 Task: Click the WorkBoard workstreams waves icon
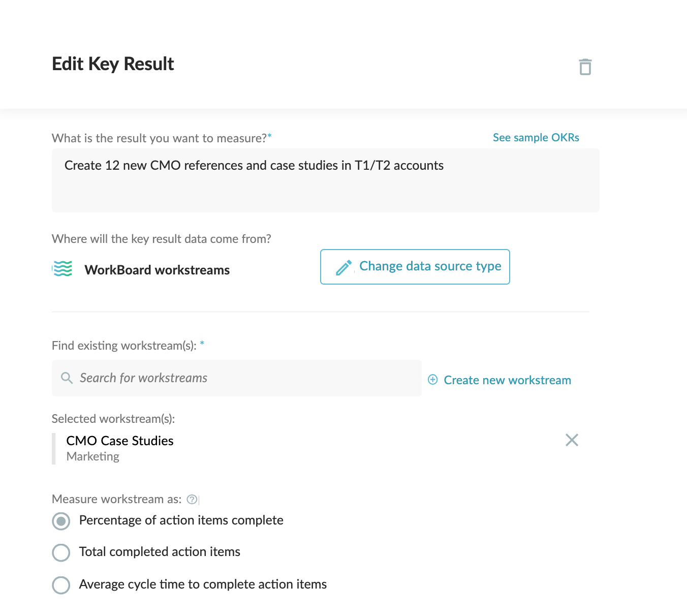[63, 269]
